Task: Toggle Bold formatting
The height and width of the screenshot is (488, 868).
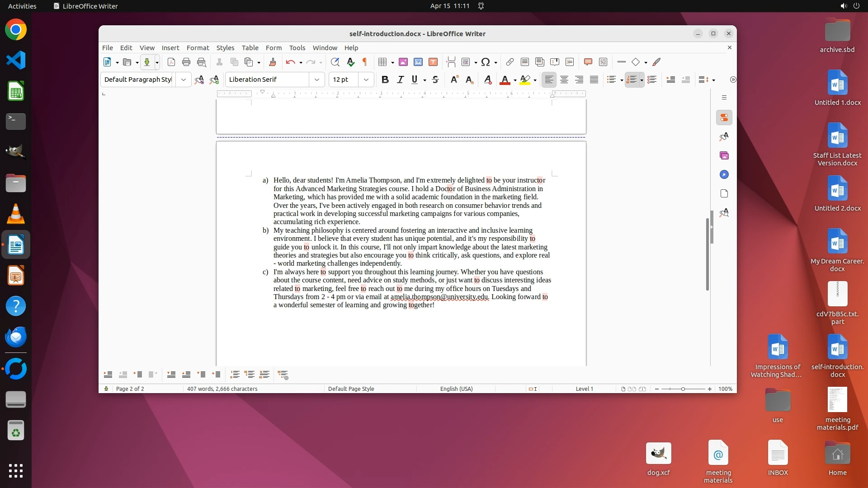Action: 385,80
